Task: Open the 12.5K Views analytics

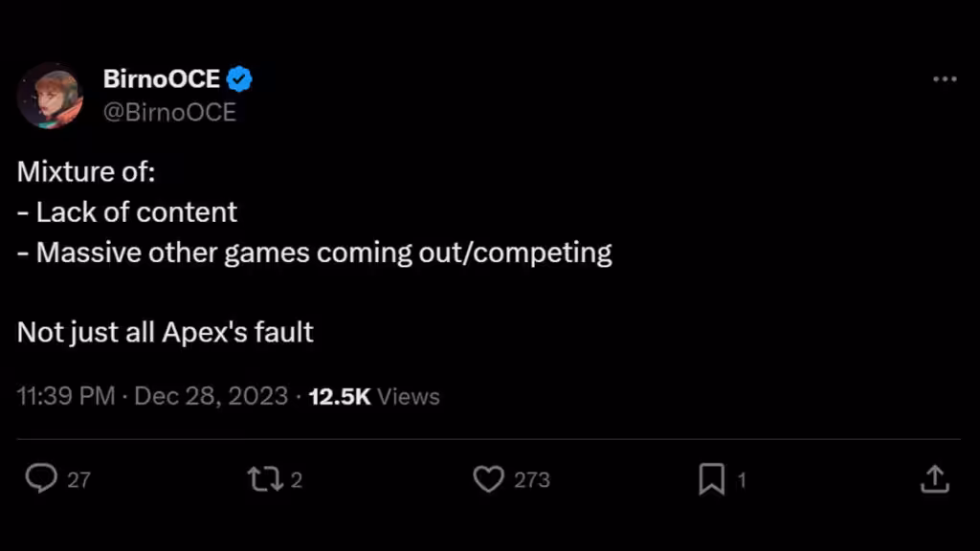Action: [374, 396]
